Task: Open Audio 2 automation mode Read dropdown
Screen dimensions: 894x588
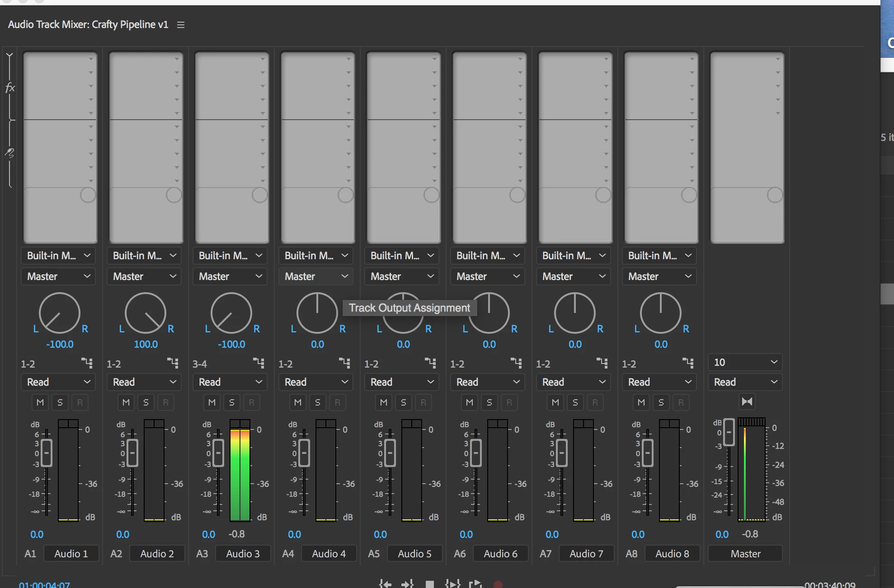Action: (x=144, y=382)
